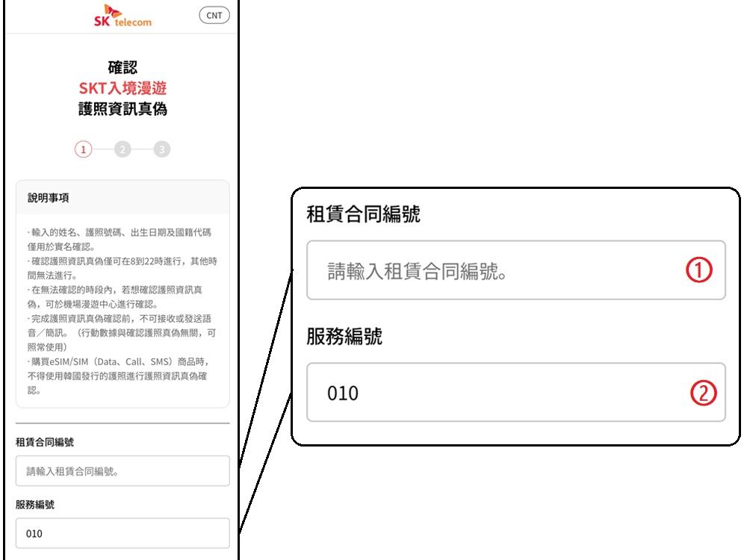
Task: Click step indicator circle 3
Action: pos(161,149)
